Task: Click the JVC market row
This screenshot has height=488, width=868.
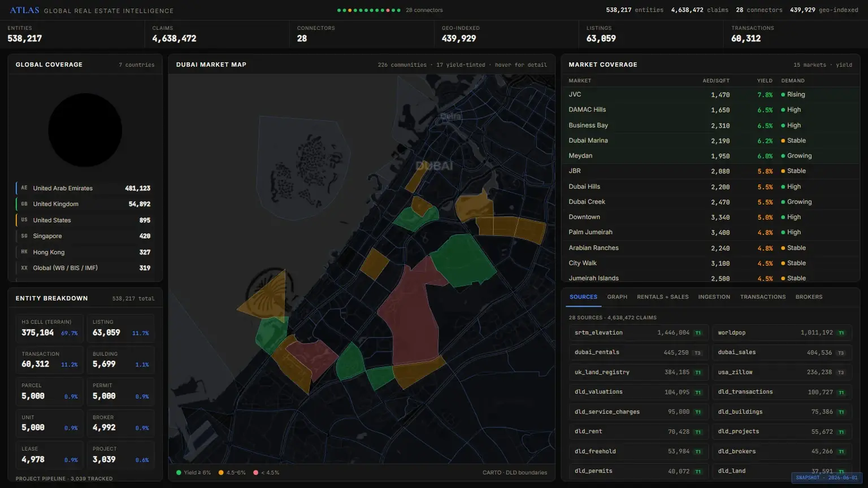Action: pos(710,95)
